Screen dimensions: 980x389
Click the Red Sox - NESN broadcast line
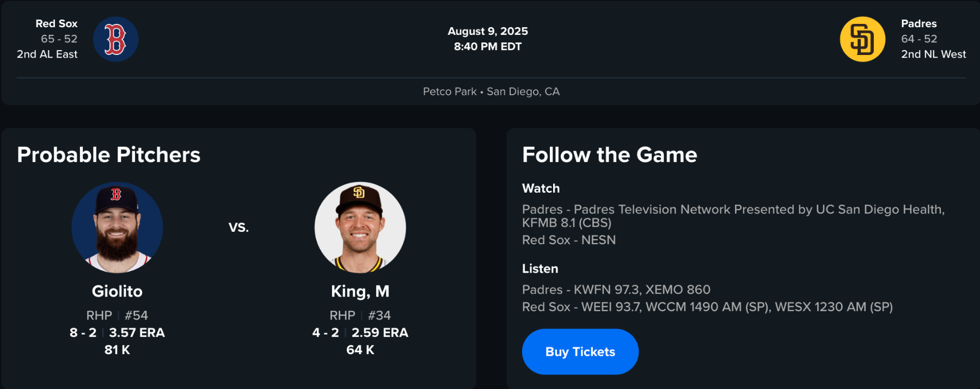(568, 240)
